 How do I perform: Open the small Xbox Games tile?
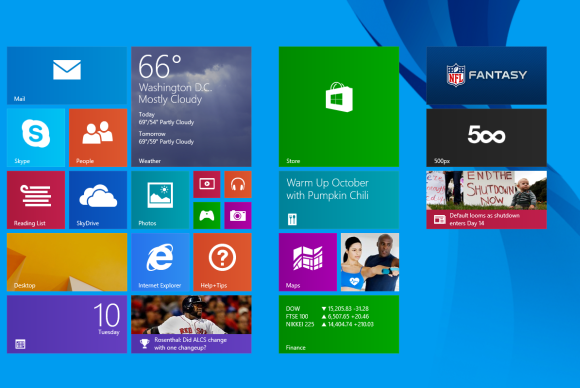click(207, 215)
